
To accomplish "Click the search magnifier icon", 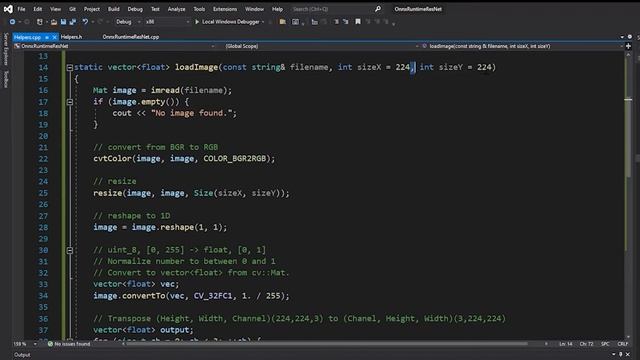I will [x=378, y=9].
